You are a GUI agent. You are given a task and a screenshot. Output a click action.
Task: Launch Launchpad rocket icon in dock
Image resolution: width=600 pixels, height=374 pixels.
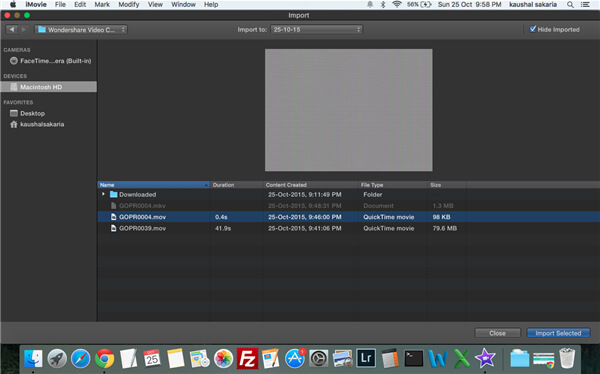[x=57, y=358]
